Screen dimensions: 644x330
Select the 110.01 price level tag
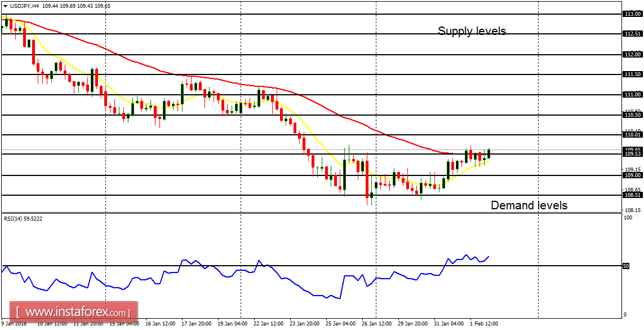(632, 135)
